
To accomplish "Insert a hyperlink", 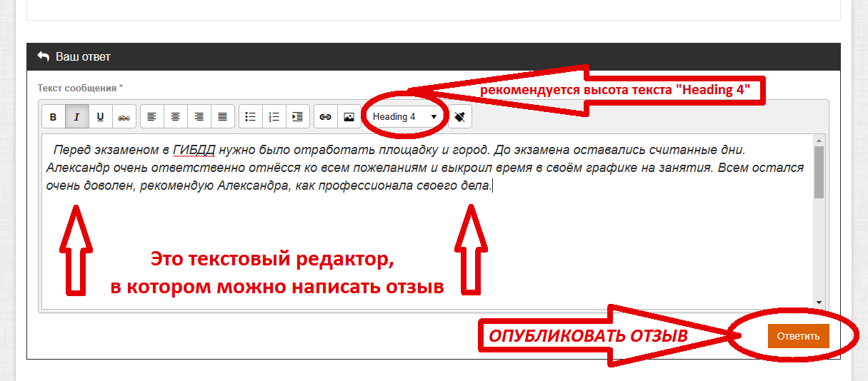I will tap(325, 117).
